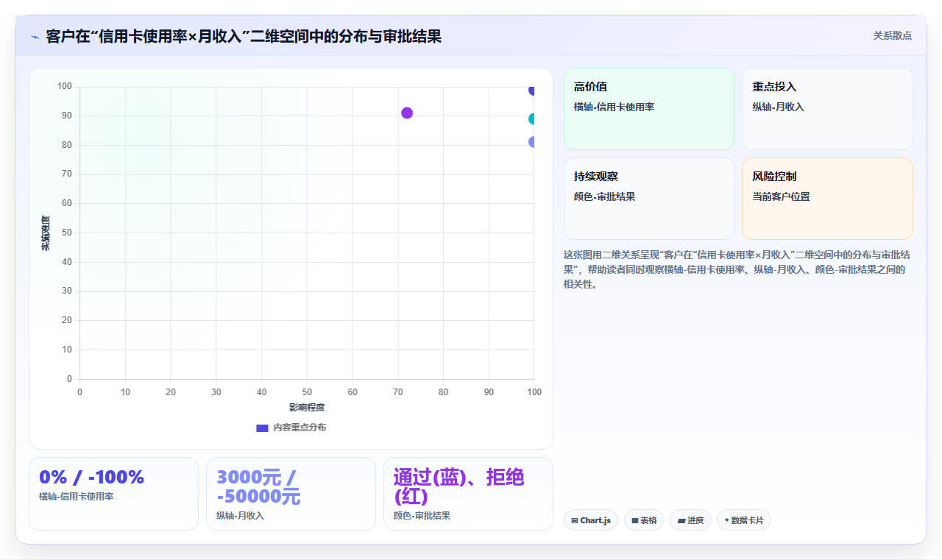Click the 关系散点 label in header
This screenshot has width=942, height=560.
tap(892, 35)
